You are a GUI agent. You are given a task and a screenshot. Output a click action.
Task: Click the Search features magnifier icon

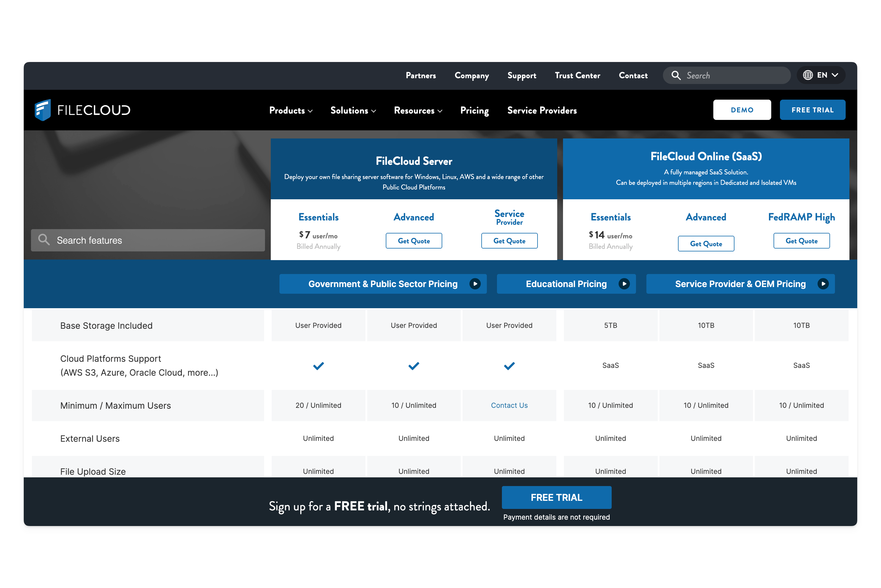tap(44, 240)
